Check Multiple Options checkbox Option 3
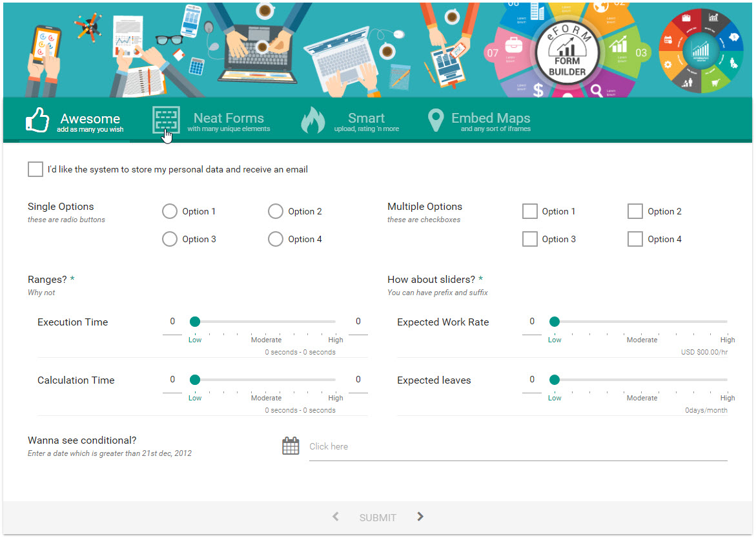The image size is (756, 538). pos(530,239)
